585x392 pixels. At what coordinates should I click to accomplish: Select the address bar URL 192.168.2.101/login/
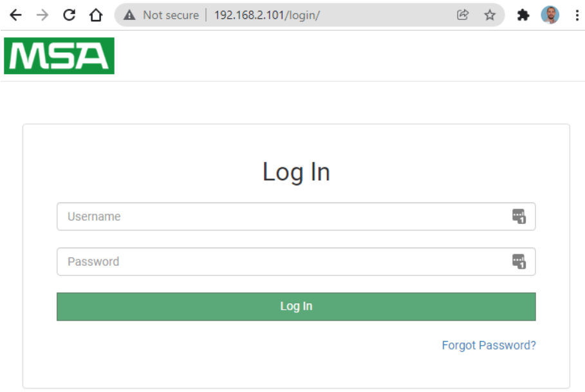[267, 15]
